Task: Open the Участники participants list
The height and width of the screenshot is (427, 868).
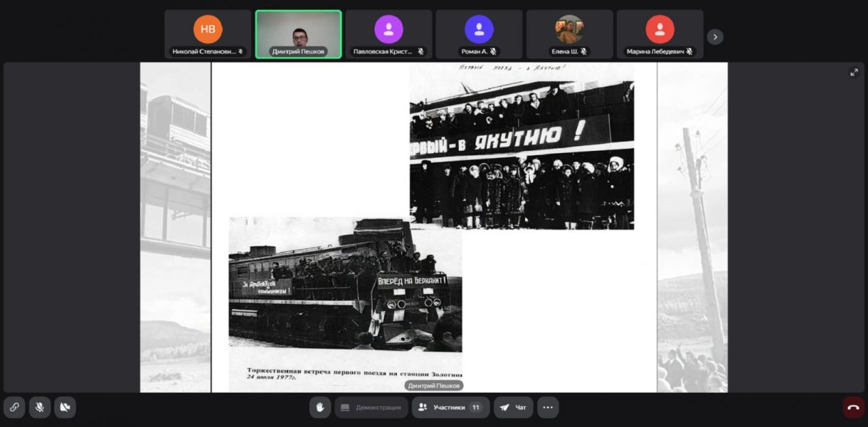Action: 441,407
